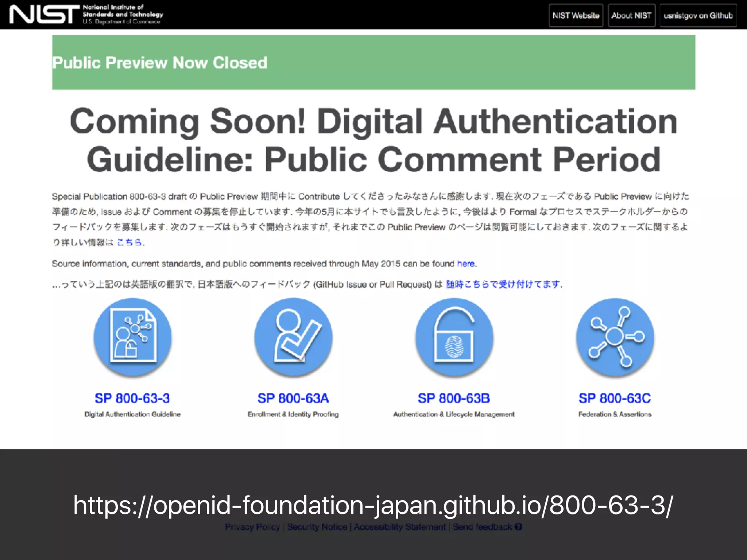Viewport: 747px width, 560px height.
Task: Click the Send feedback footer link
Action: pyautogui.click(x=483, y=527)
